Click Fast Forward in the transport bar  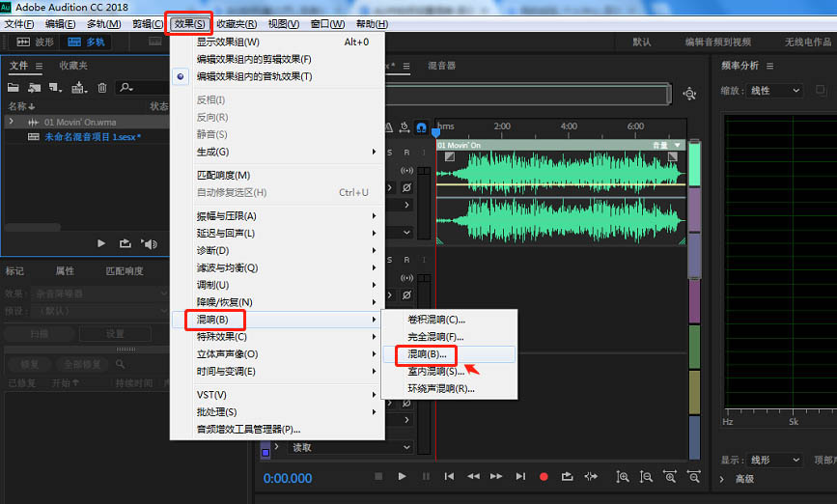(496, 476)
